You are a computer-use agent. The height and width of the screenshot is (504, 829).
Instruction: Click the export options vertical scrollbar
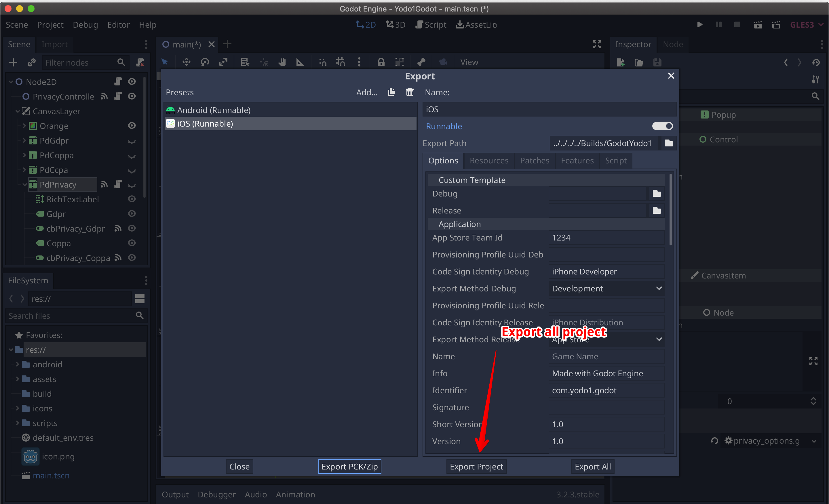point(670,210)
